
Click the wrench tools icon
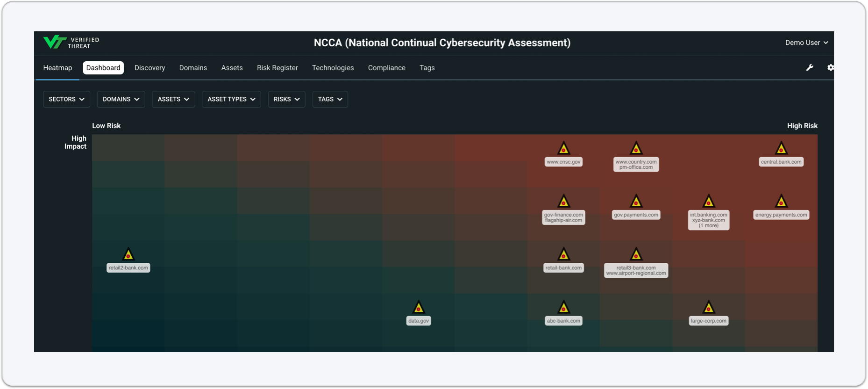click(810, 68)
